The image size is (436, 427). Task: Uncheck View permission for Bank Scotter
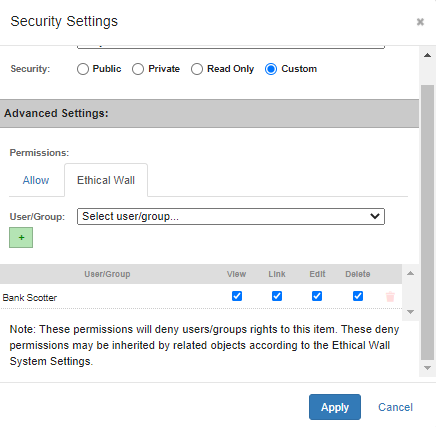click(x=237, y=296)
